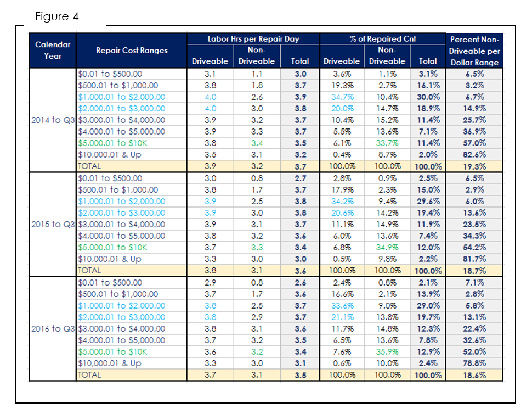Select the 82.6% non-driveable percentage cell
This screenshot has height=414, width=532.
pyautogui.click(x=474, y=155)
